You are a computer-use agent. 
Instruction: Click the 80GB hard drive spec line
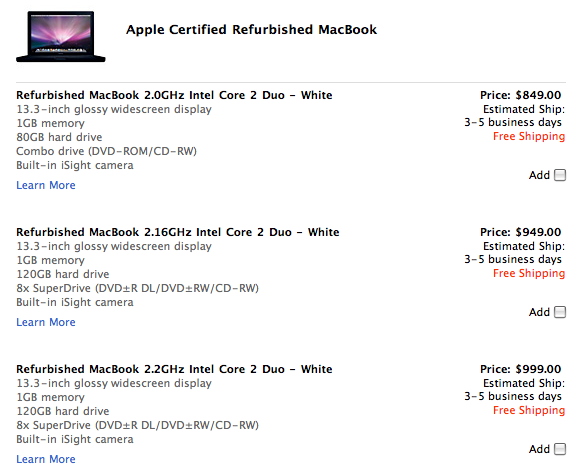[x=59, y=137]
